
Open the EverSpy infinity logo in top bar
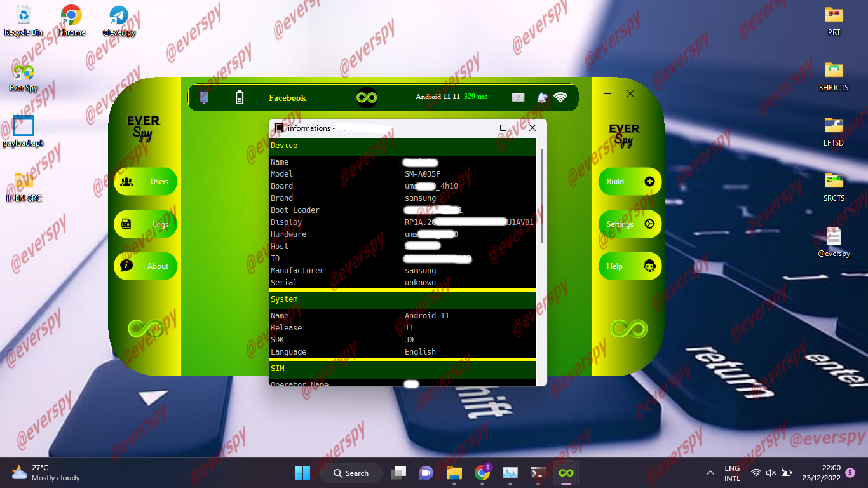367,97
